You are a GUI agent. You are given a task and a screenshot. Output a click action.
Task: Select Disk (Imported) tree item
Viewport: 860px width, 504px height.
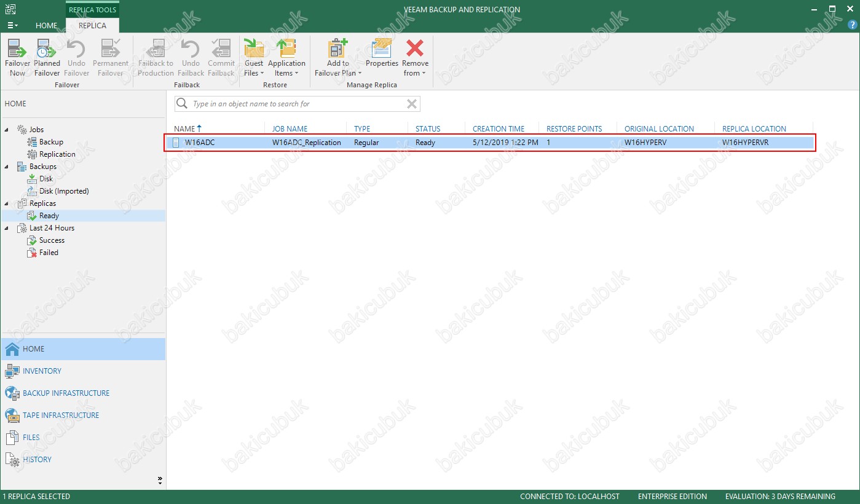64,191
